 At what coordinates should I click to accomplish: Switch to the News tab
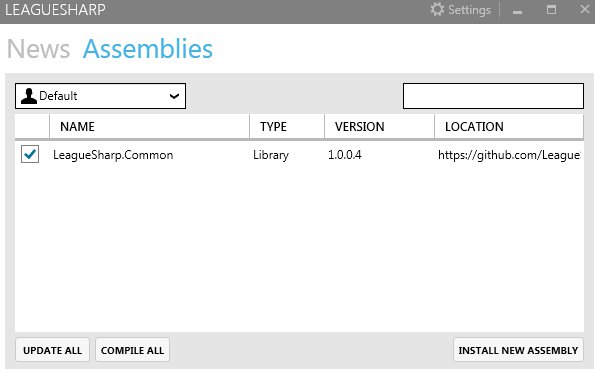point(39,49)
